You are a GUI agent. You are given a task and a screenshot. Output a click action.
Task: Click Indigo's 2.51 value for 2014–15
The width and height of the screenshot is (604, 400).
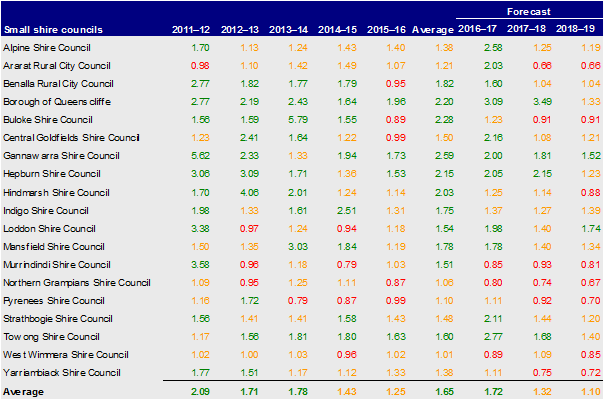coord(347,211)
